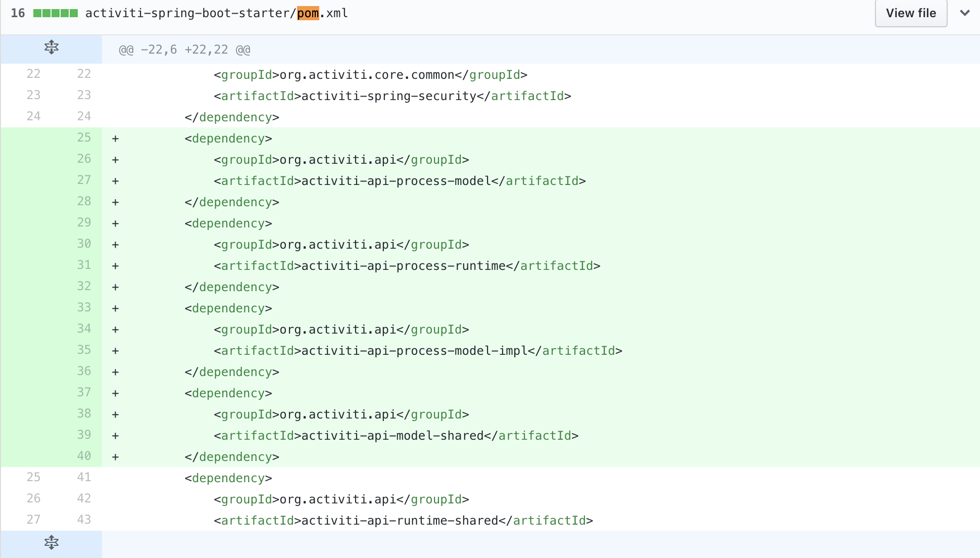Screen dimensions: 980x558
Task: Click the '+' marker beside line 25
Action: point(115,137)
